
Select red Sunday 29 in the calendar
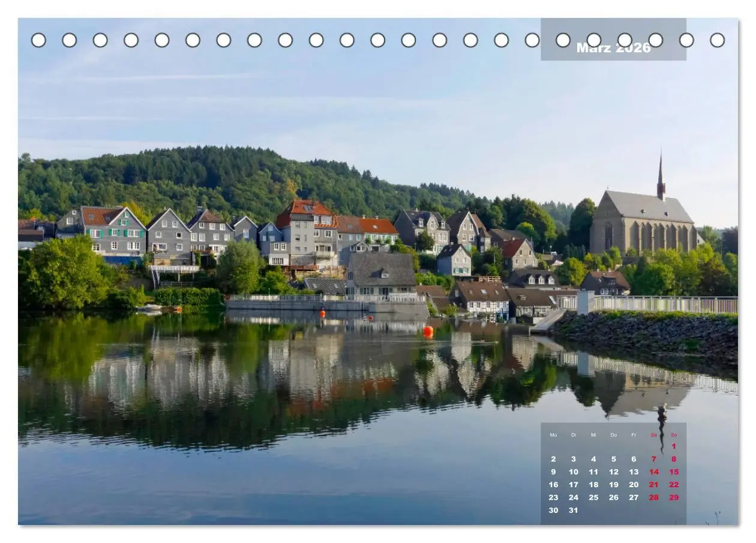click(674, 497)
